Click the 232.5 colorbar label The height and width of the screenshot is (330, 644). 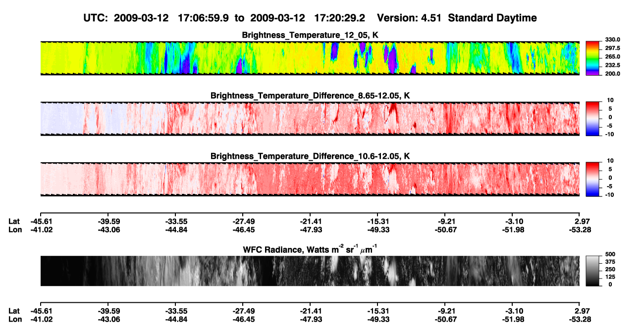[613, 65]
